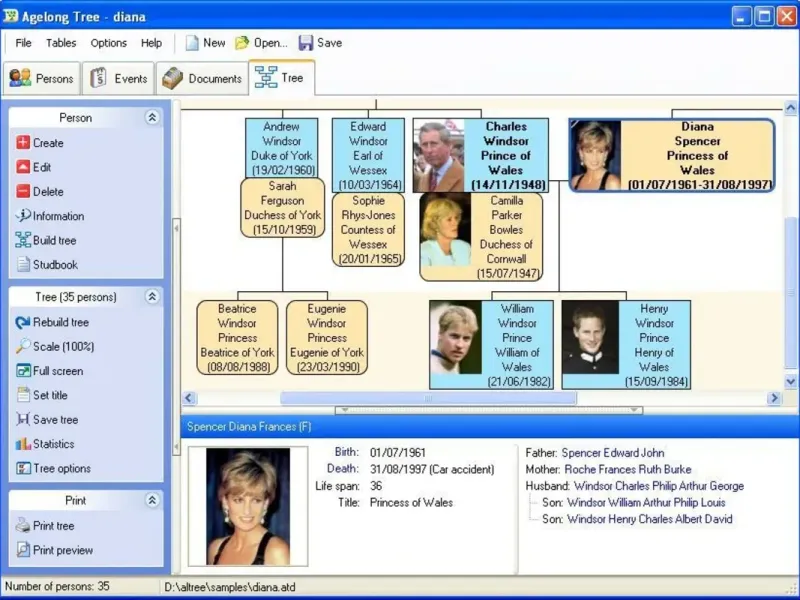Click the splitter handle above details pane
The image size is (800, 600).
pos(489,410)
